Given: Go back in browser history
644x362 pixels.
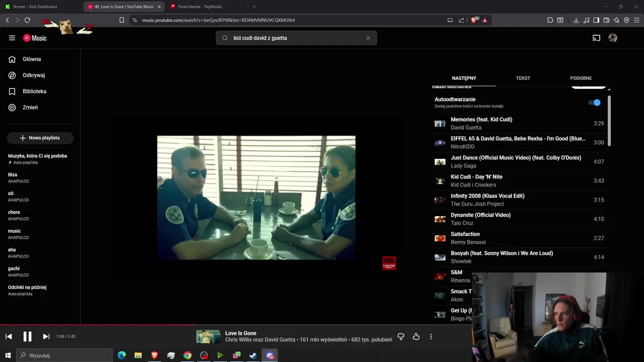Looking at the screenshot, I should (x=8, y=20).
